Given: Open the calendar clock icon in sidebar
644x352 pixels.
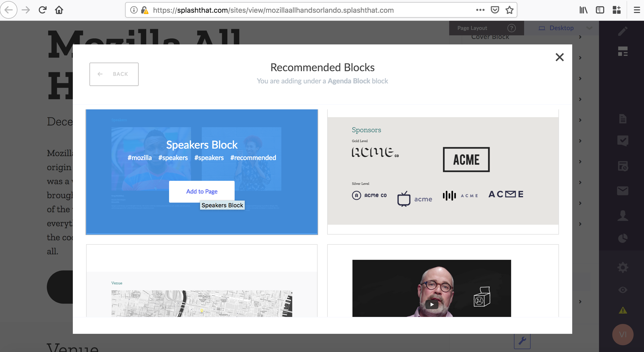Looking at the screenshot, I should 623,166.
